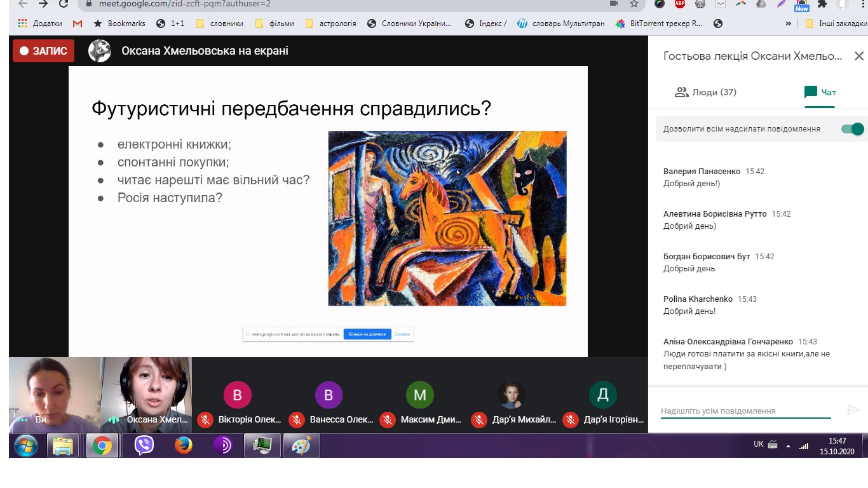Click the muted mic icon of Вікторія Олек...
Screen dimensions: 868x488
click(x=205, y=419)
